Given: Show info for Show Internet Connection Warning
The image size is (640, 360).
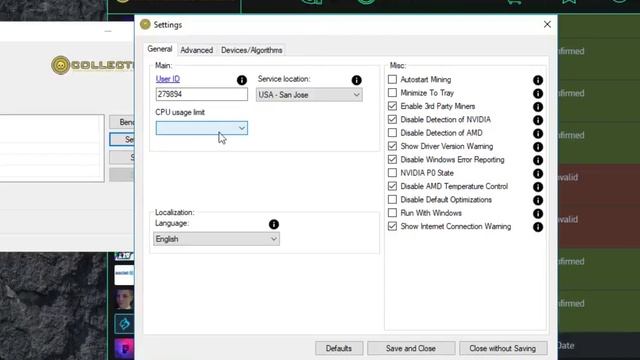Looking at the screenshot, I should 538,227.
